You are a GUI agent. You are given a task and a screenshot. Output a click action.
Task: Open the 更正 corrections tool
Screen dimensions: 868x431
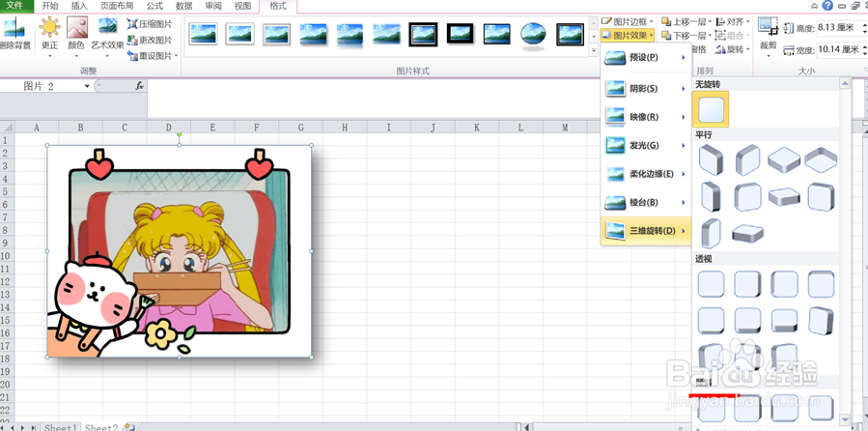tap(50, 37)
